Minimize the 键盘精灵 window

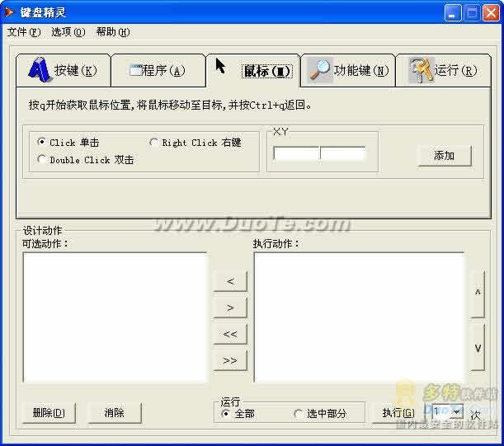[453, 13]
